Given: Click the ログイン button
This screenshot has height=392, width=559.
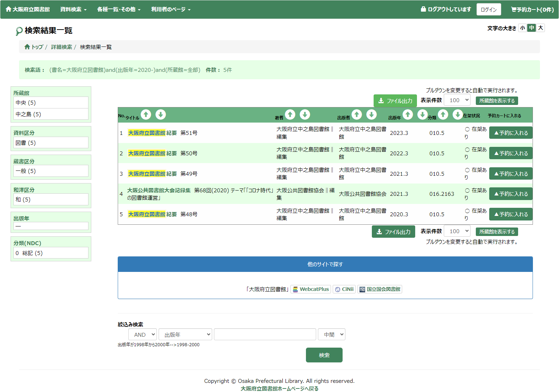Looking at the screenshot, I should (x=489, y=10).
